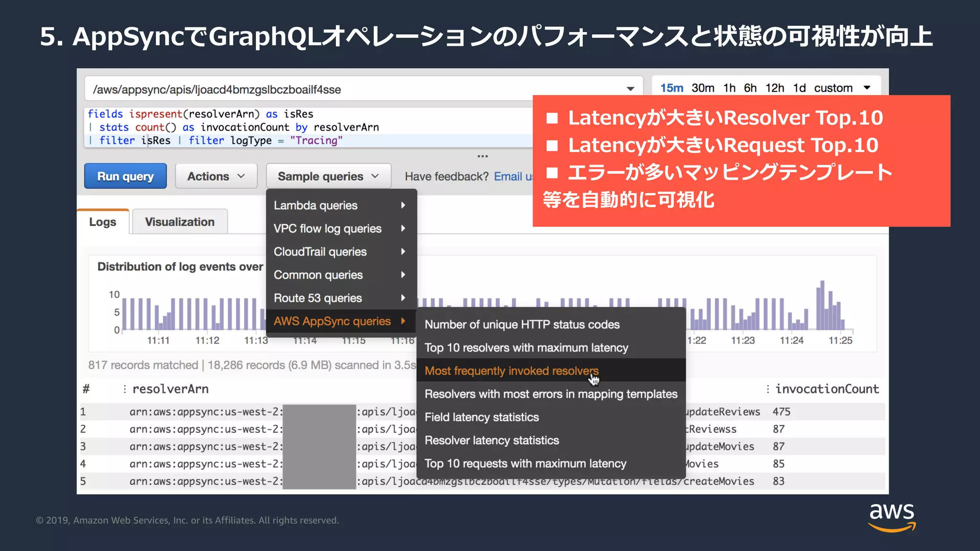The width and height of the screenshot is (980, 551).
Task: Open the Route 53 queries submenu
Action: [x=341, y=298]
